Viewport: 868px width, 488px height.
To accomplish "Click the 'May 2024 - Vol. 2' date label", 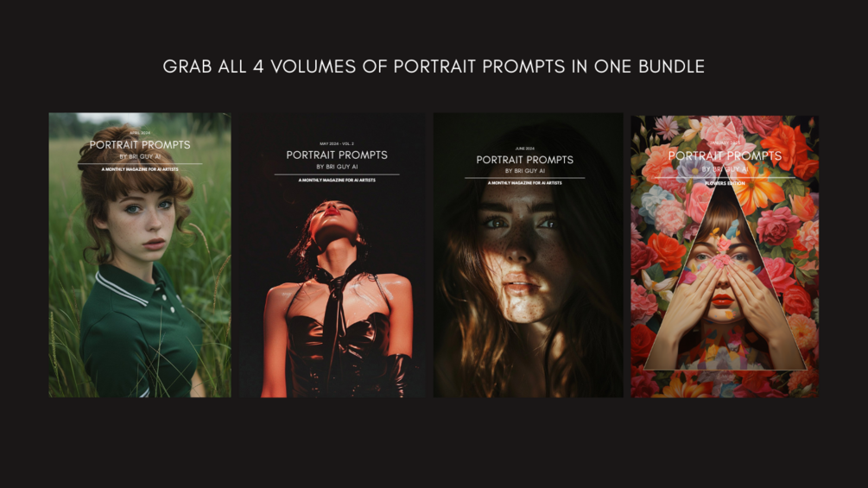I will [x=337, y=144].
